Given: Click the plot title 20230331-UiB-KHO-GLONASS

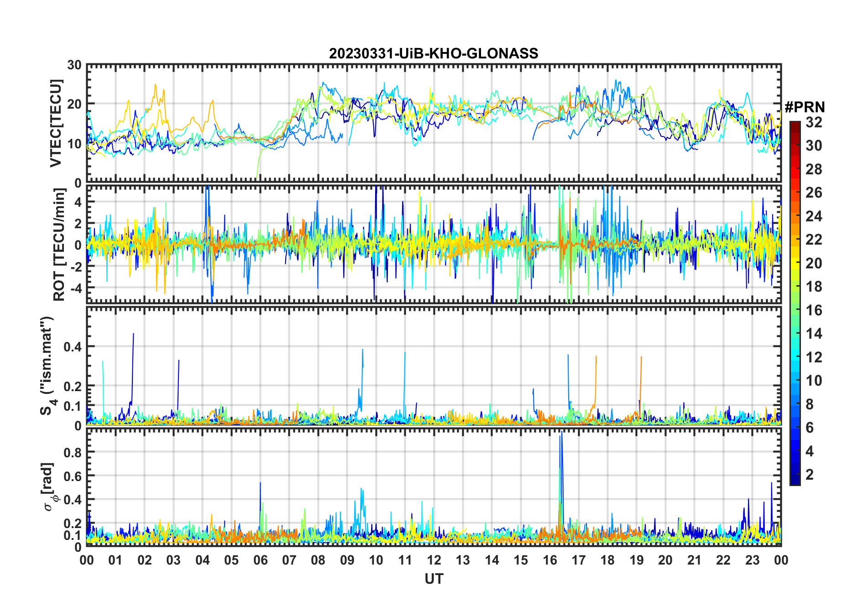Looking at the screenshot, I should (x=434, y=54).
